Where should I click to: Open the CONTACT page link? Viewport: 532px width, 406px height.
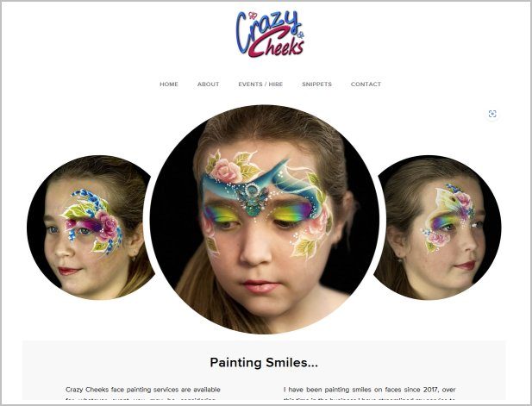click(366, 84)
